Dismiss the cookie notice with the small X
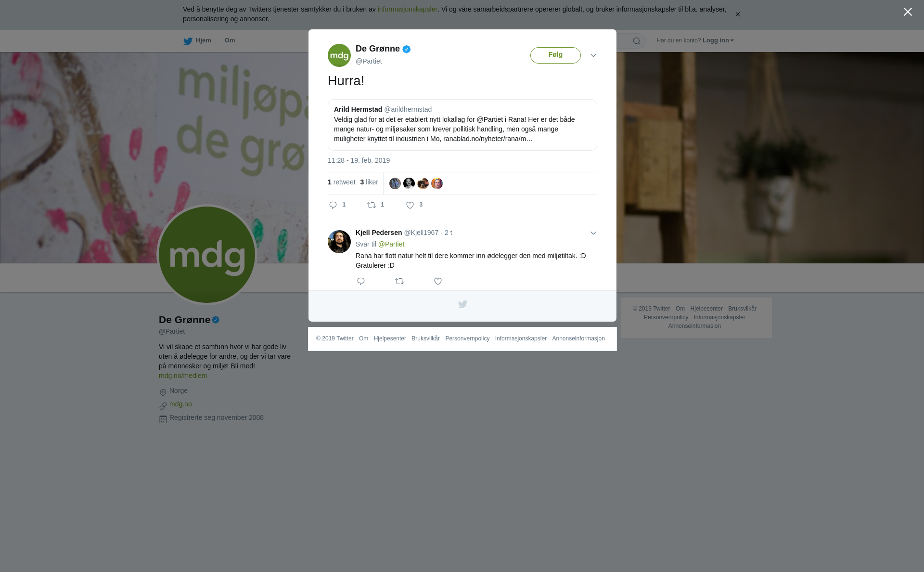924x572 pixels. coord(737,14)
